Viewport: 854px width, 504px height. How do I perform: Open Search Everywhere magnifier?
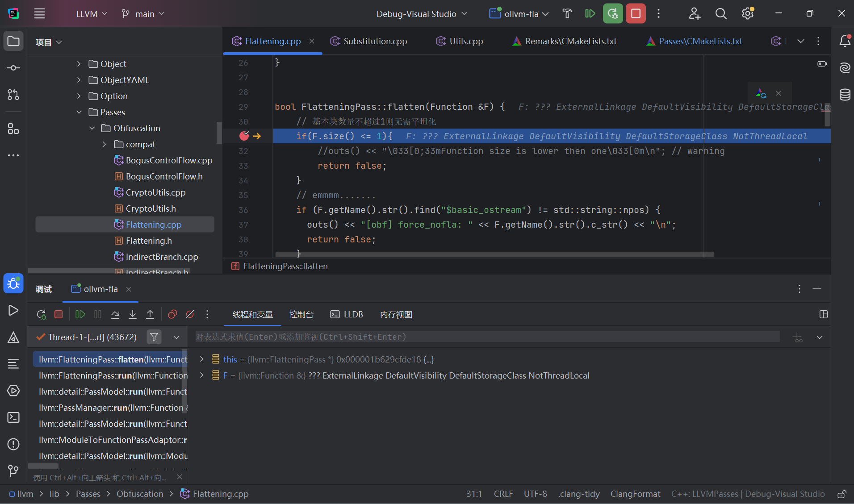coord(721,13)
